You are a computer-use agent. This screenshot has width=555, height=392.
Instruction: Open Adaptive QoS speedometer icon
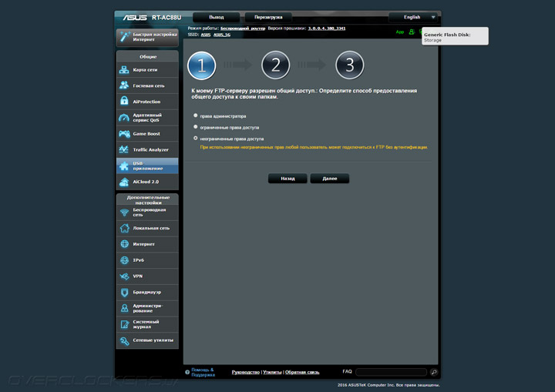[x=124, y=118]
